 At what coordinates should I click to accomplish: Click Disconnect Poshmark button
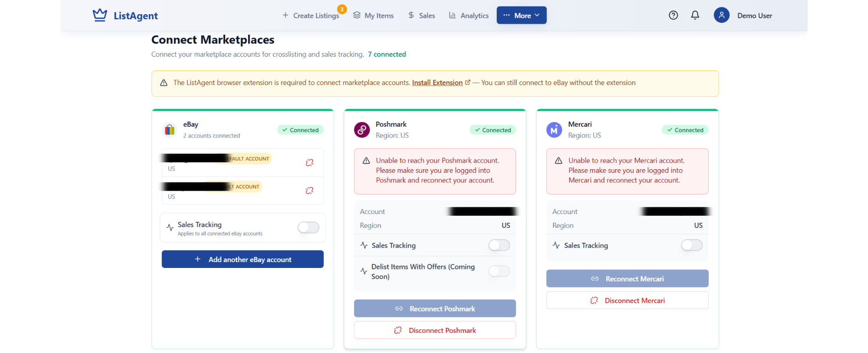click(435, 330)
